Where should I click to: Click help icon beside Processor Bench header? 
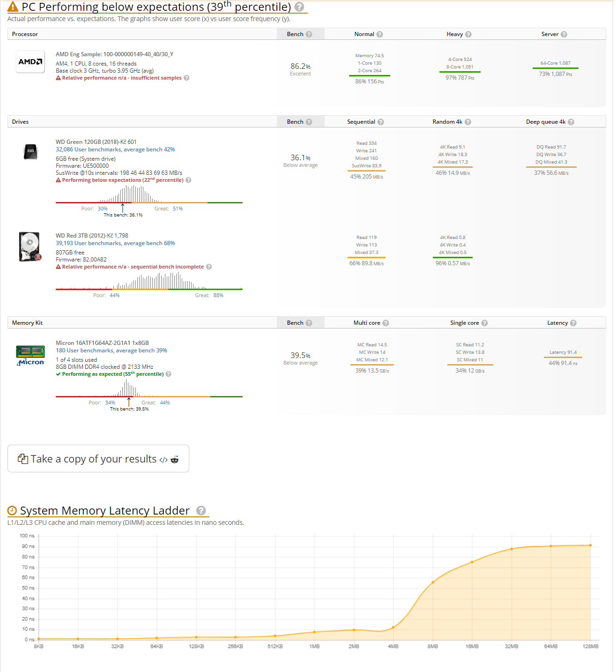point(309,34)
